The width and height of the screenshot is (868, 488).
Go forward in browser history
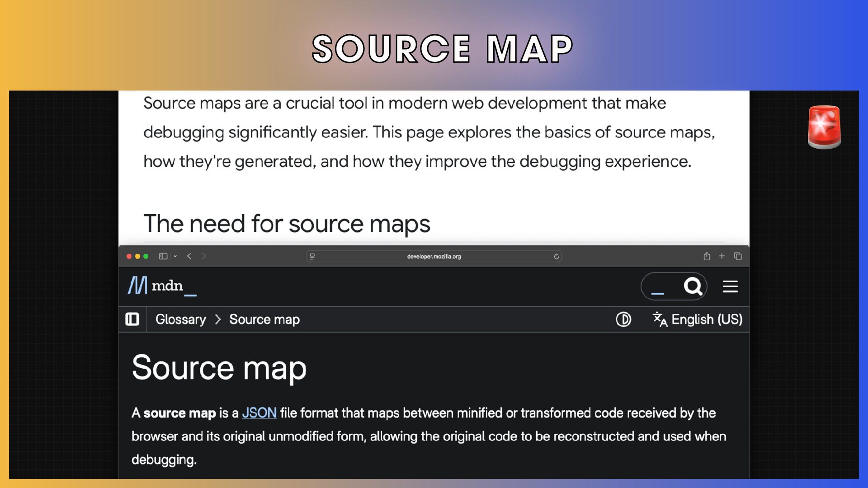coord(204,256)
